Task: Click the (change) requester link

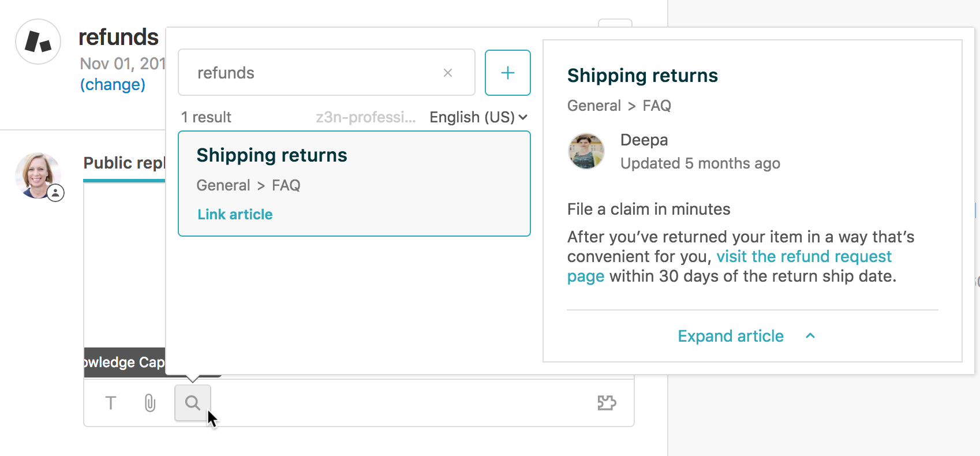Action: [113, 85]
